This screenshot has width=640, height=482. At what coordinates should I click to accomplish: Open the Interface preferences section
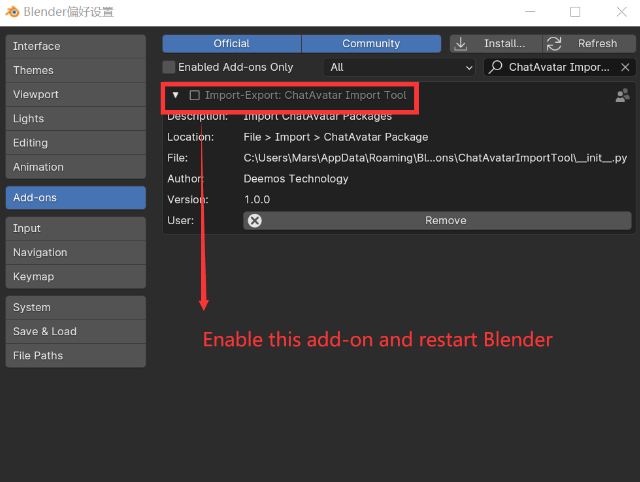pos(76,47)
